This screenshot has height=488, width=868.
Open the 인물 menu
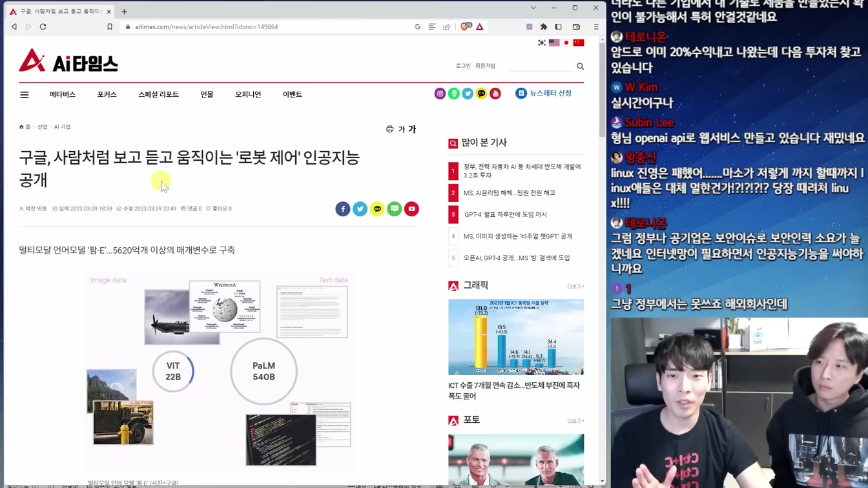207,94
